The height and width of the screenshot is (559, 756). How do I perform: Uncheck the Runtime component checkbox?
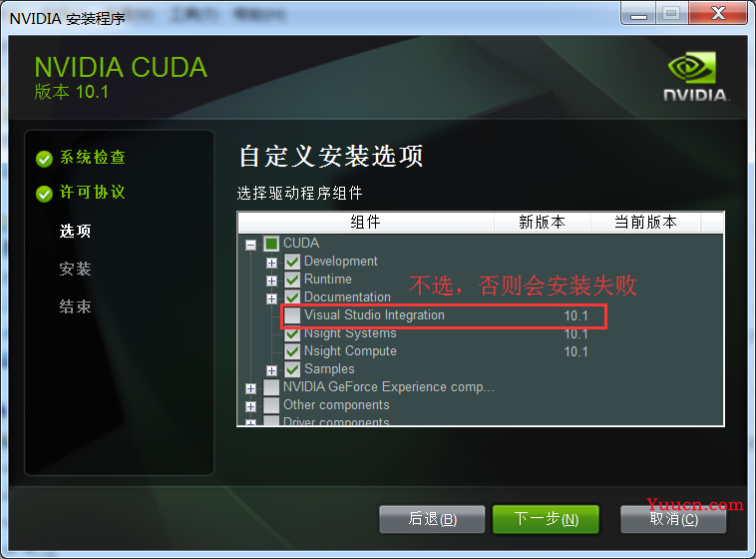[292, 279]
